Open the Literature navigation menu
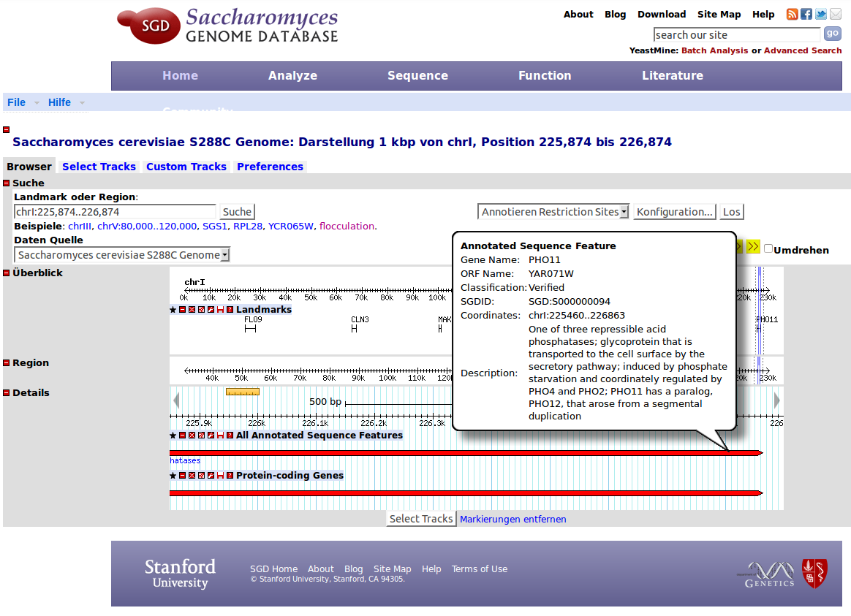Image resolution: width=851 pixels, height=616 pixels. [x=673, y=75]
